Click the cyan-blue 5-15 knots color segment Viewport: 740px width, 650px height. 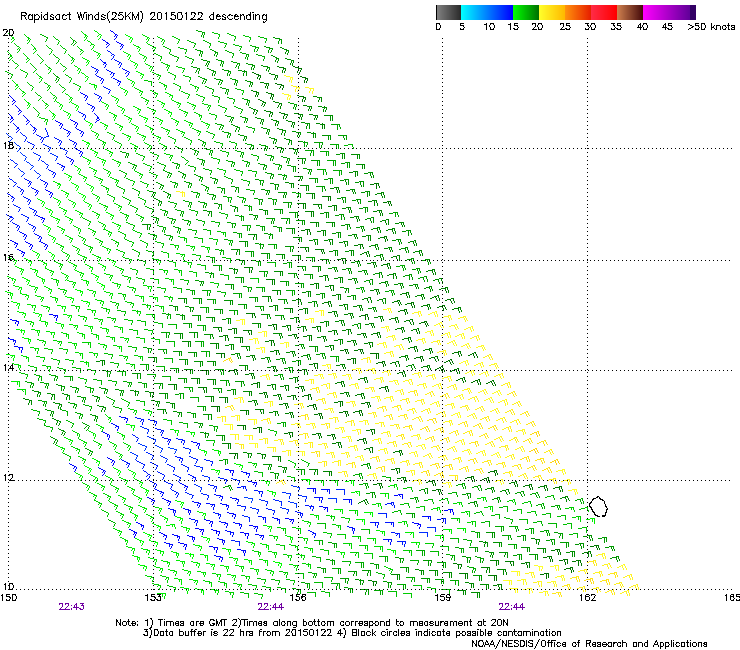coord(487,12)
